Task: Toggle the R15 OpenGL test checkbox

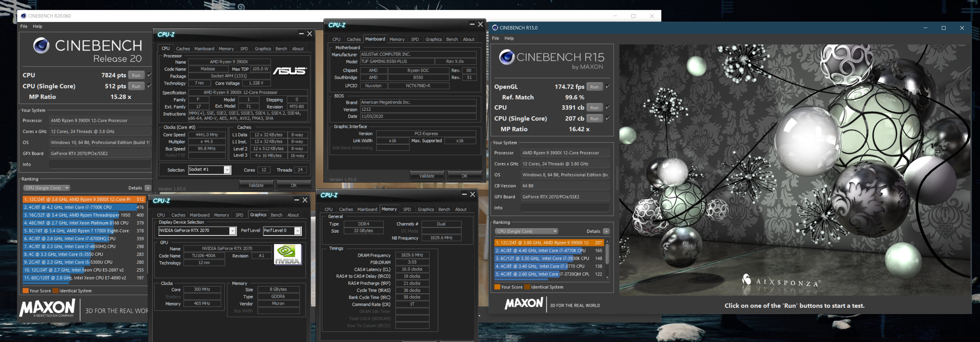Action: [x=608, y=87]
